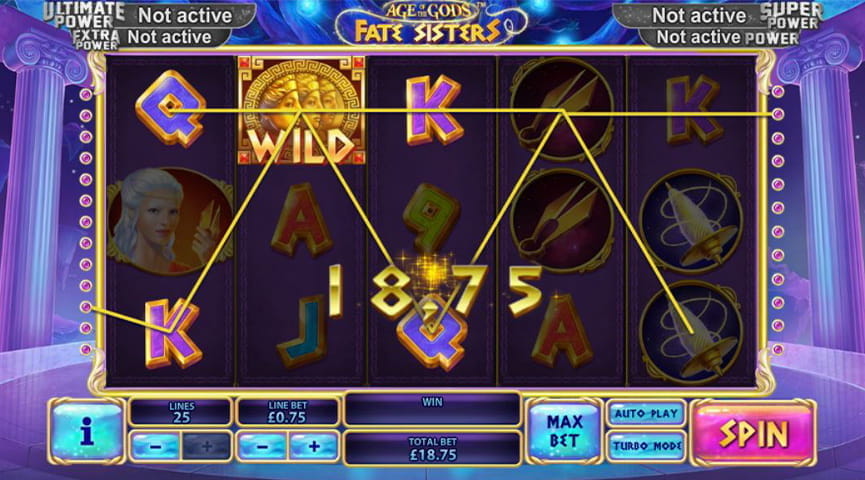The width and height of the screenshot is (865, 480).
Task: Decrease the number of lines
Action: (156, 446)
